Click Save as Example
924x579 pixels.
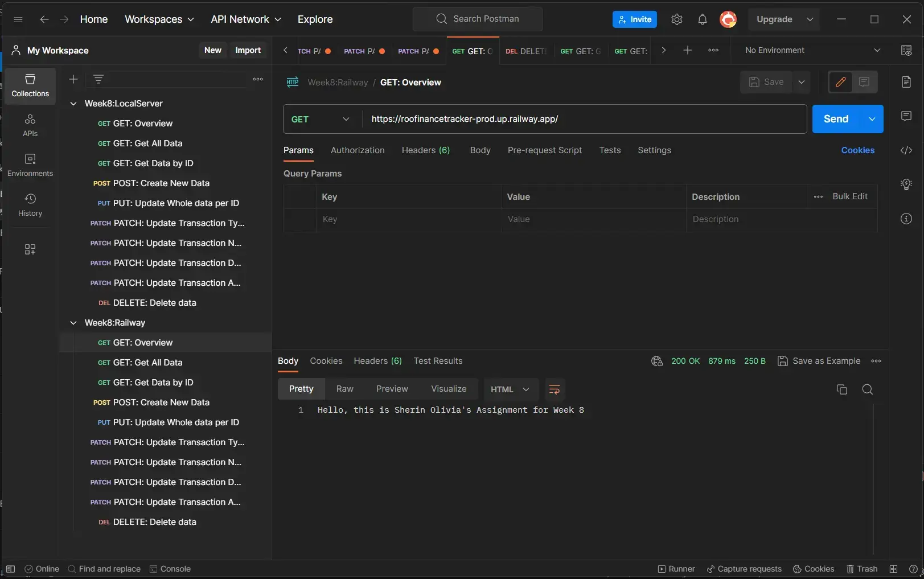pyautogui.click(x=819, y=361)
